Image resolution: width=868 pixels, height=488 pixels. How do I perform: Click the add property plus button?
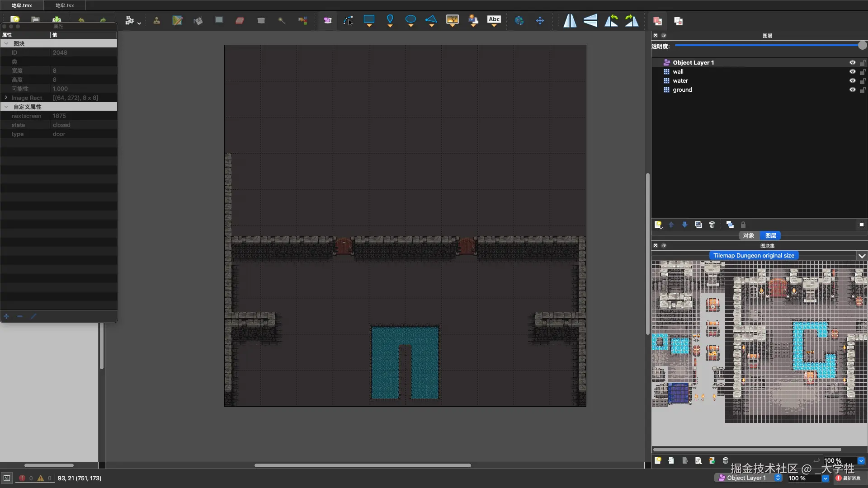click(6, 316)
